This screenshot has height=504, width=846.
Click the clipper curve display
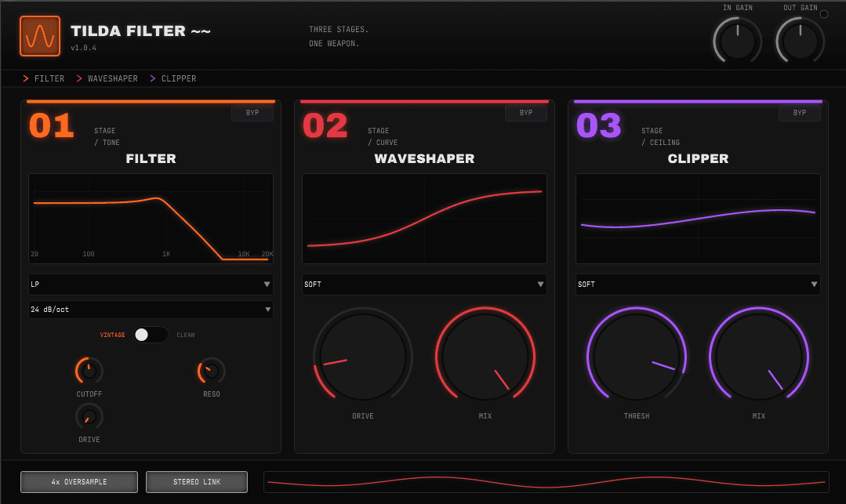pyautogui.click(x=698, y=219)
